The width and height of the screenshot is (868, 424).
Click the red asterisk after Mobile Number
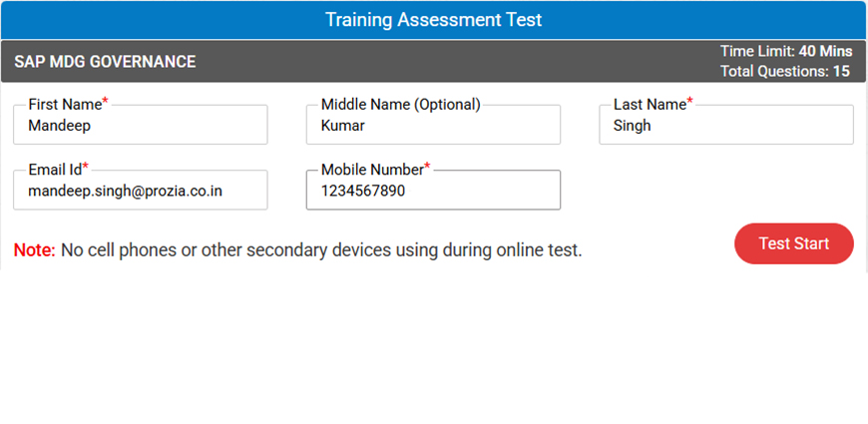(x=427, y=167)
